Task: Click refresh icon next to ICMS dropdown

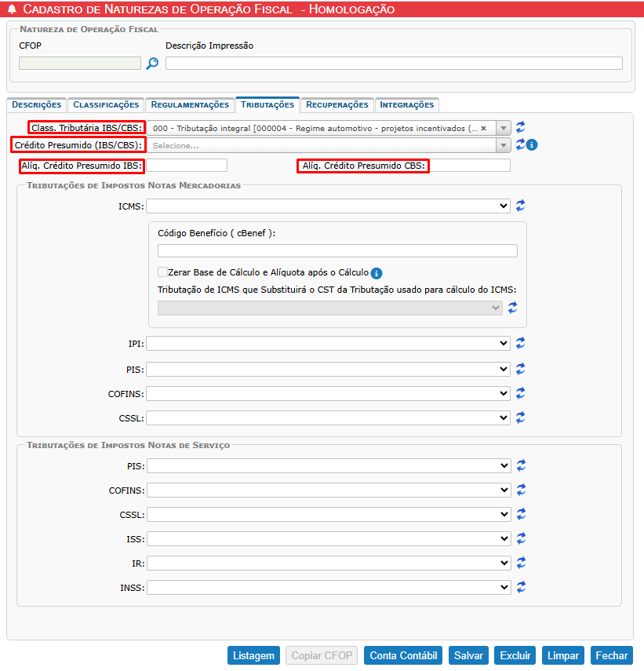Action: click(x=521, y=206)
